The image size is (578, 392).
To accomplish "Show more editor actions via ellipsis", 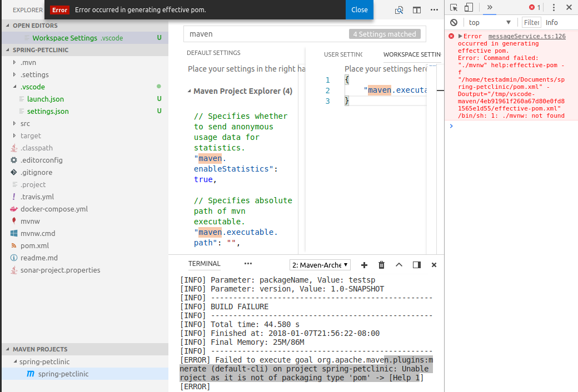I will tap(435, 10).
